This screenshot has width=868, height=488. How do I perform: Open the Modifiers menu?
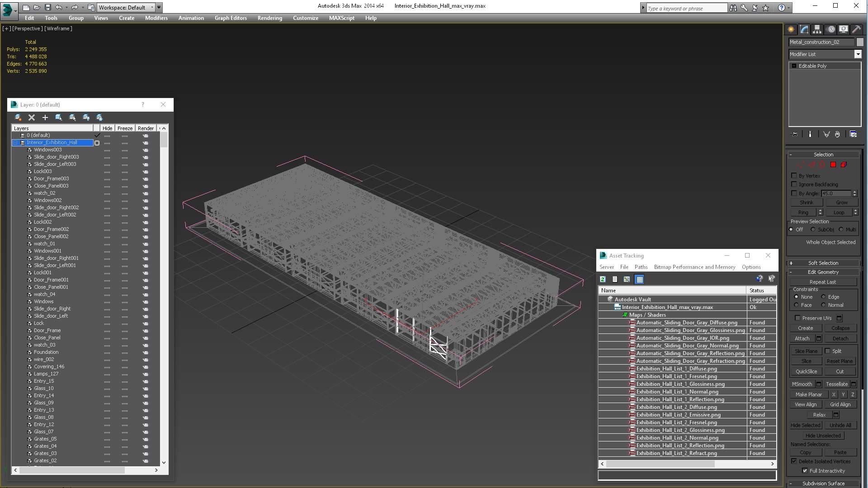pos(156,18)
